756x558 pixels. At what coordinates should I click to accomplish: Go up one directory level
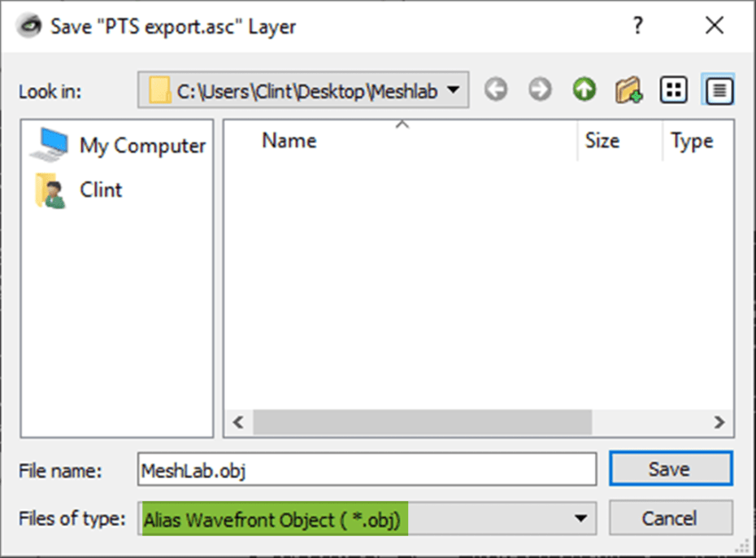coord(583,89)
